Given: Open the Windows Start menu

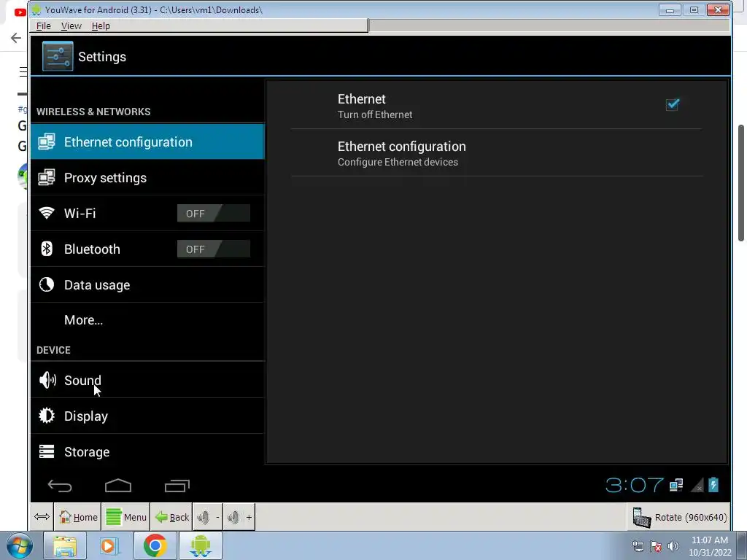Looking at the screenshot, I should tap(20, 545).
